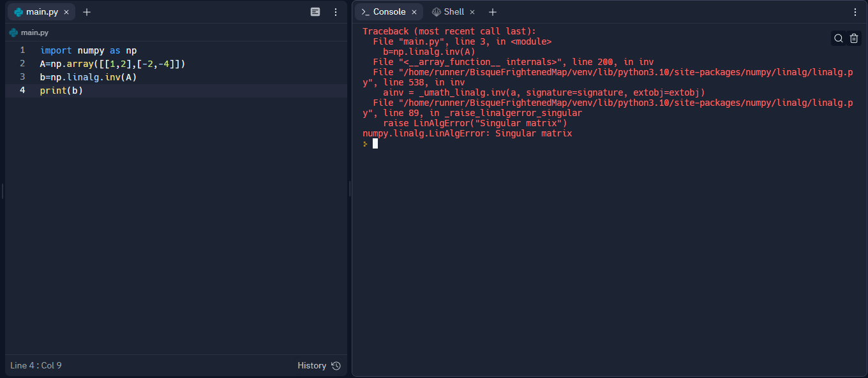Add a new console tab using the plus icon
868x378 pixels.
point(492,11)
